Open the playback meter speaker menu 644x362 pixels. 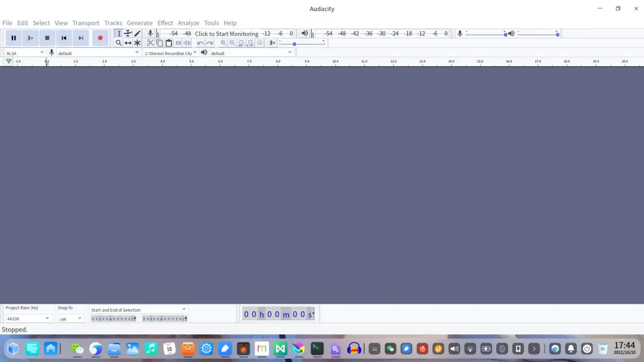(305, 33)
